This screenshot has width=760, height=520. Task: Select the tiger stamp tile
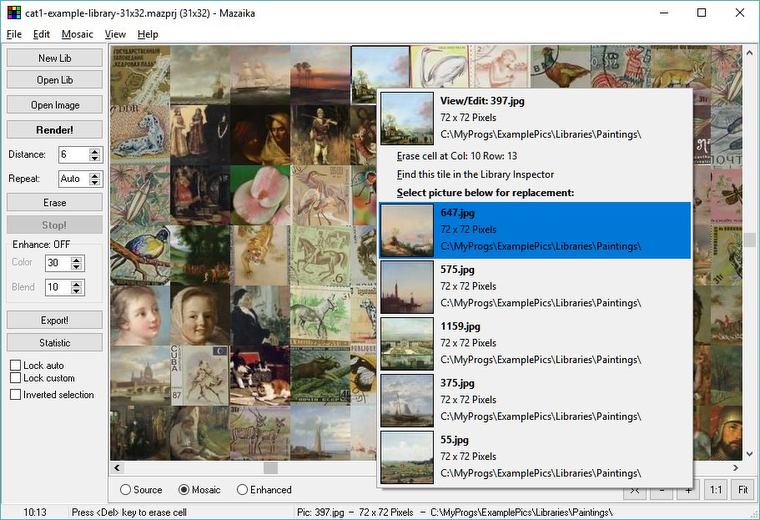260,255
